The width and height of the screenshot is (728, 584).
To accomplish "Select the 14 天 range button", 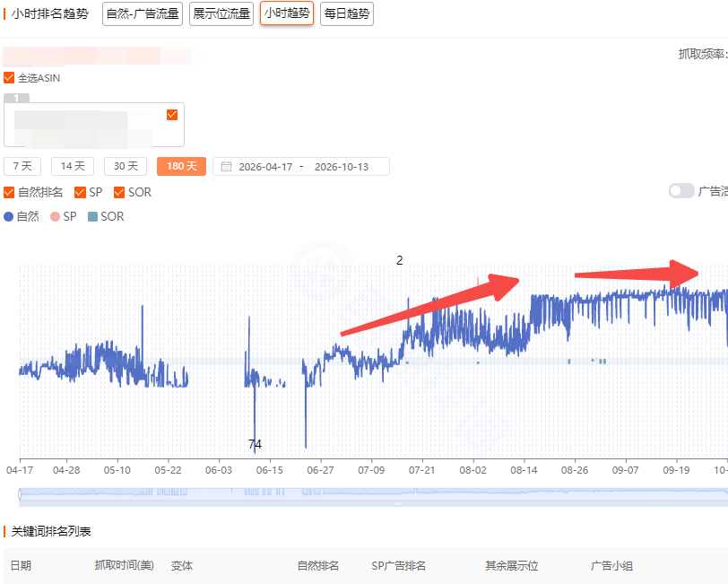I will [73, 166].
